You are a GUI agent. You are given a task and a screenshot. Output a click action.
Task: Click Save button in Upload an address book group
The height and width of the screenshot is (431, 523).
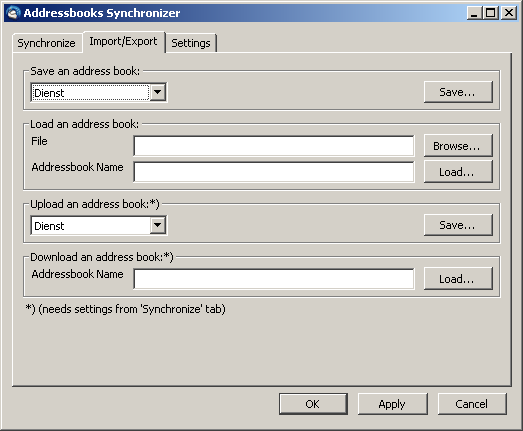click(x=458, y=225)
